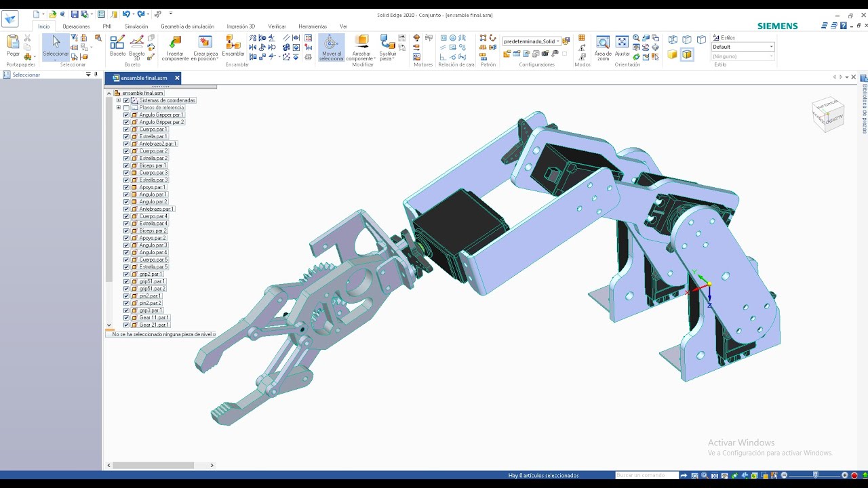The height and width of the screenshot is (488, 868).
Task: Click the zoom slider handle in status bar
Action: click(816, 475)
